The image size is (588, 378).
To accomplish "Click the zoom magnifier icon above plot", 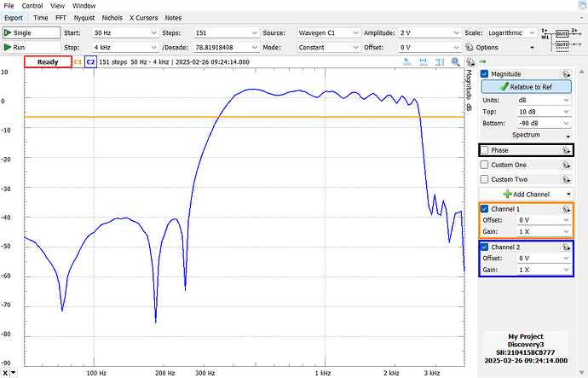I will click(457, 62).
